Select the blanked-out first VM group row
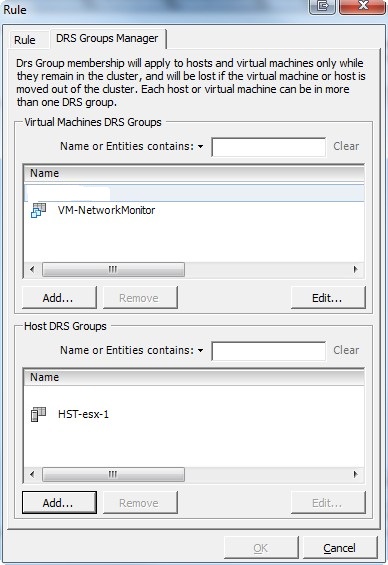The image size is (388, 565). (194, 193)
